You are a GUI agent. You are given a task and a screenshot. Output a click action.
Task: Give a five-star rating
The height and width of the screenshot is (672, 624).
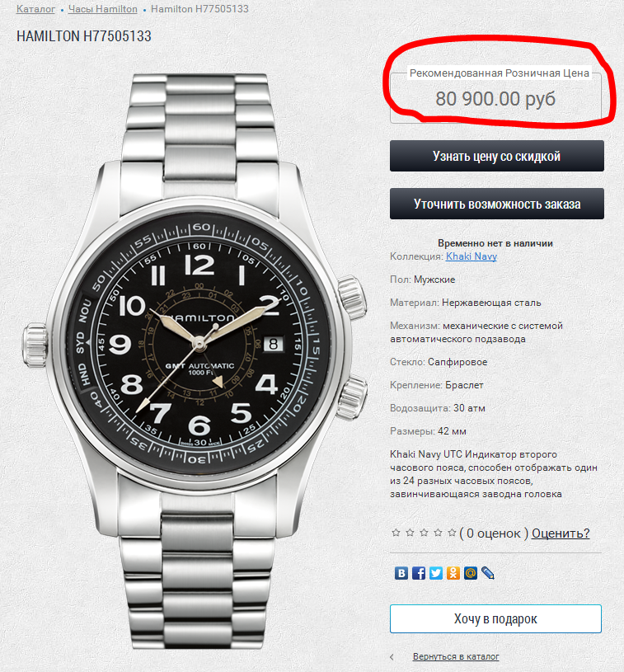452,533
